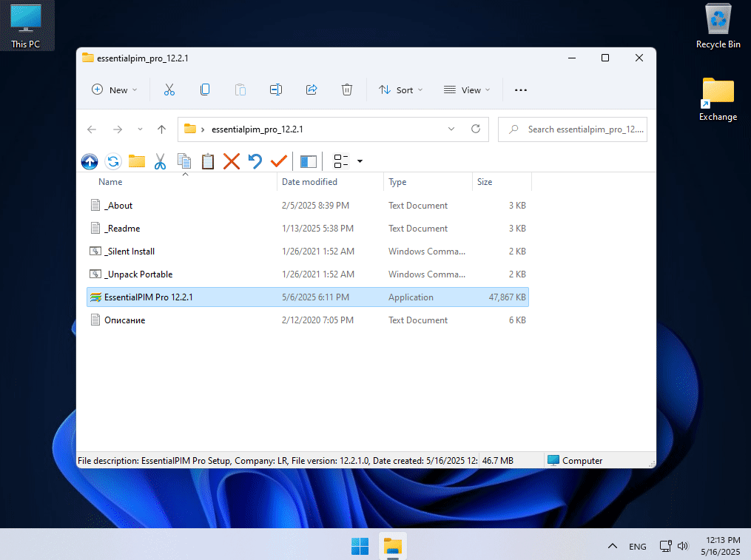Expand the address bar history chevron

[451, 129]
